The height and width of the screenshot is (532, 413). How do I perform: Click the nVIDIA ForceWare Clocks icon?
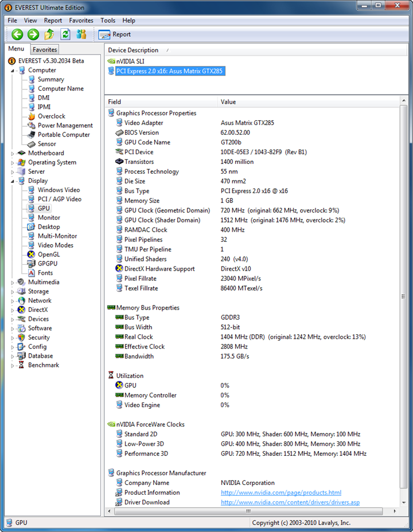[x=111, y=424]
